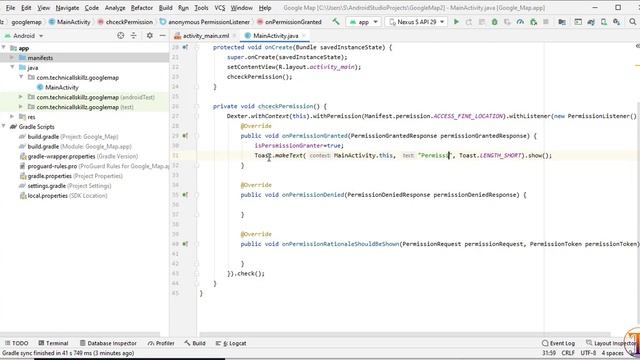The height and width of the screenshot is (360, 640).
Task: Open Project Structure via the folder toolbar icon
Action: click(562, 22)
